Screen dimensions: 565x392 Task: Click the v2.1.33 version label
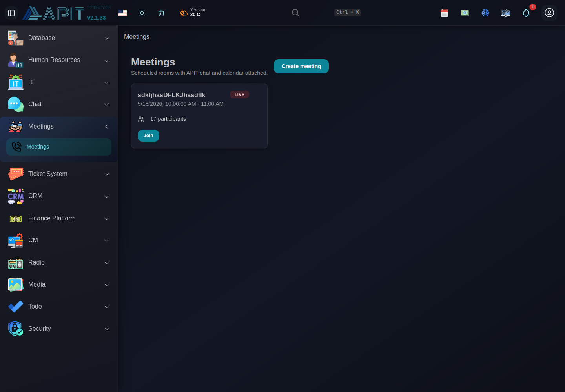click(x=97, y=18)
